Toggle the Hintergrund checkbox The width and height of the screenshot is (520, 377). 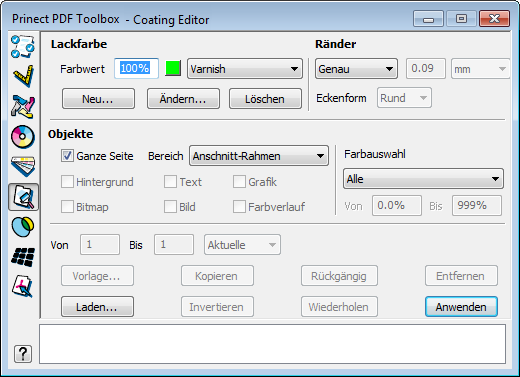click(x=67, y=182)
